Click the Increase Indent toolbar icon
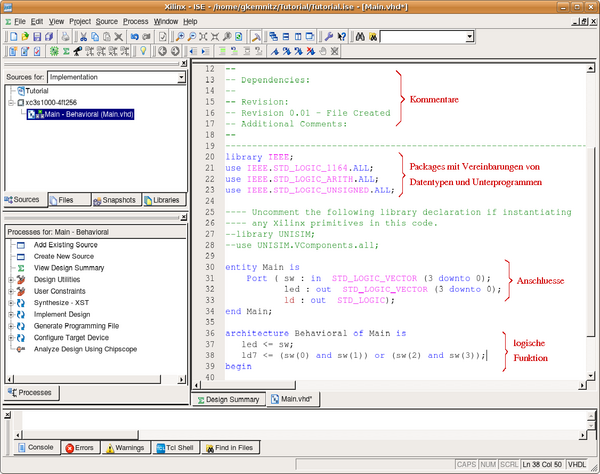Image resolution: width=600 pixels, height=474 pixels. point(205,51)
